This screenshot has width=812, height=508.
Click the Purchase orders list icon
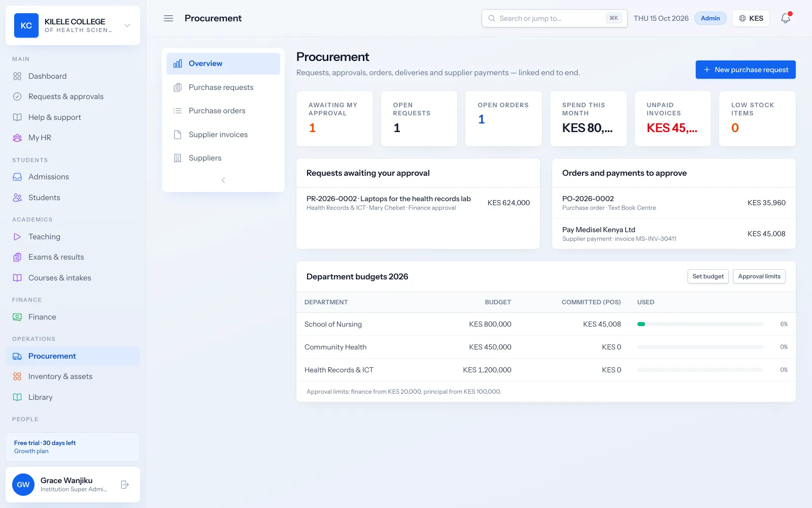(x=178, y=111)
